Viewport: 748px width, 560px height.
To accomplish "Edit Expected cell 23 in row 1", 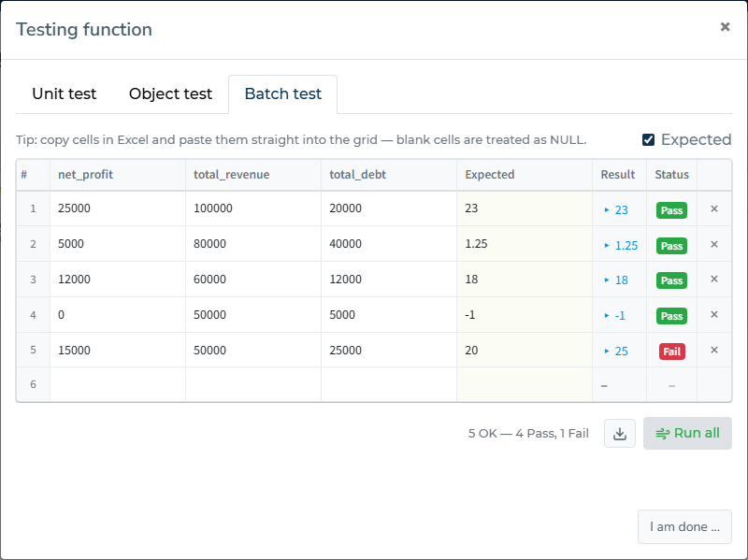I will [525, 208].
